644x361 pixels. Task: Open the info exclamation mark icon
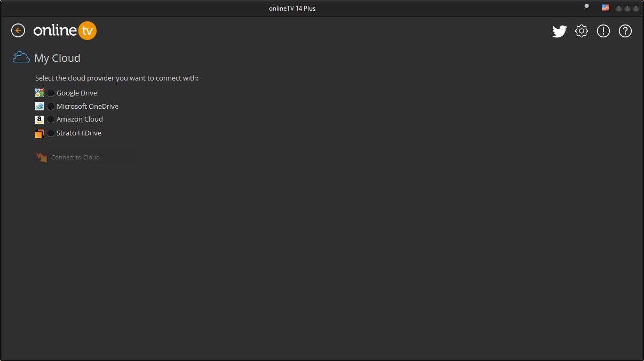coord(603,31)
